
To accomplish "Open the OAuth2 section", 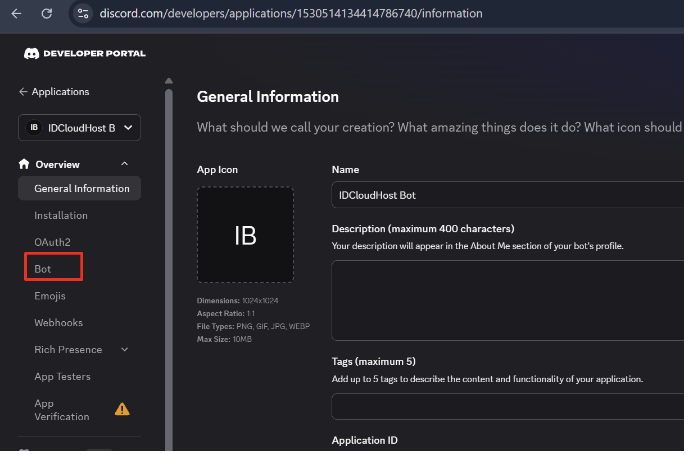I will [x=52, y=243].
